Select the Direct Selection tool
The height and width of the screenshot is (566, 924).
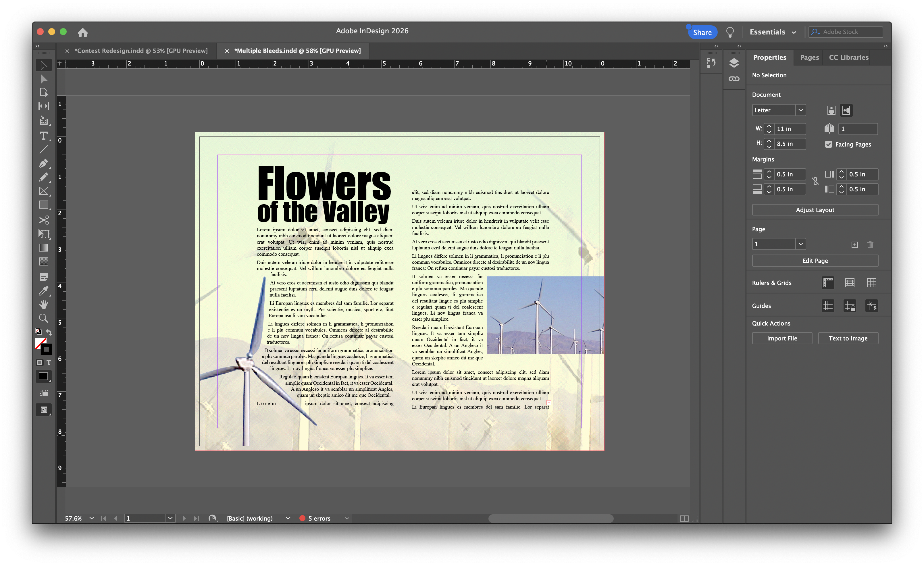pos(43,79)
